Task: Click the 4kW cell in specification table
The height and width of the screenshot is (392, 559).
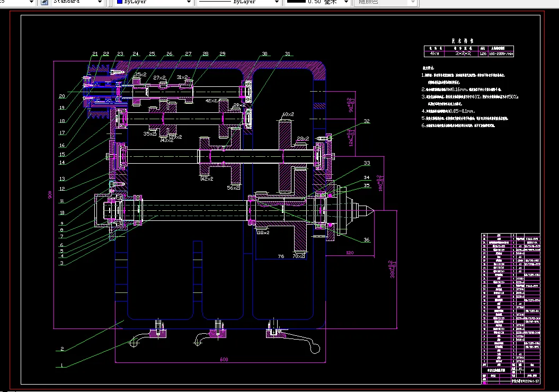Action: coord(434,54)
